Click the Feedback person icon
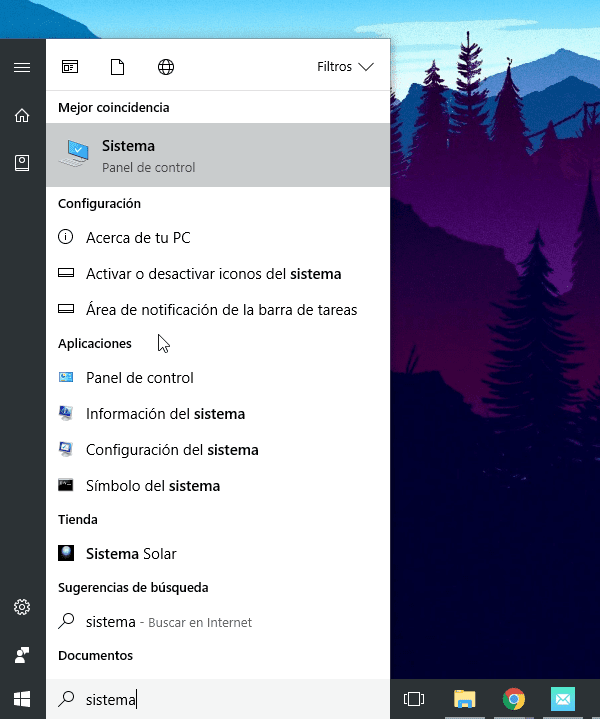 (22, 654)
